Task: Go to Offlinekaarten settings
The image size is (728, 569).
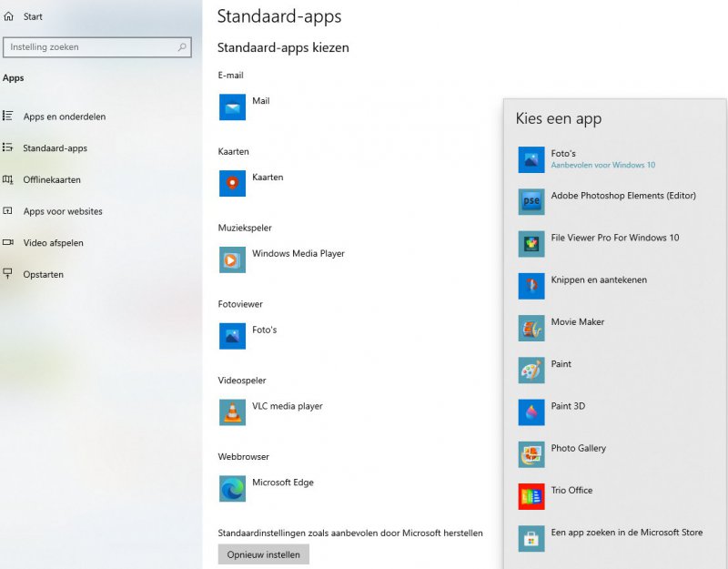Action: (52, 179)
